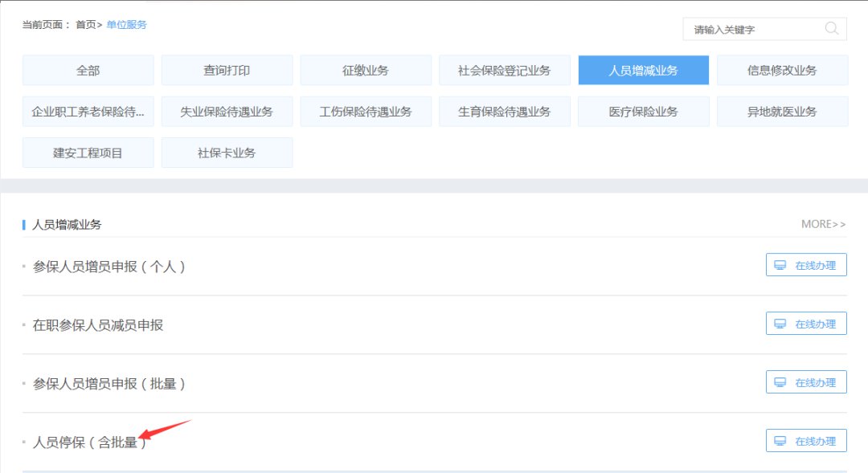
Task: Open 信息修改业务 category
Action: coord(782,71)
